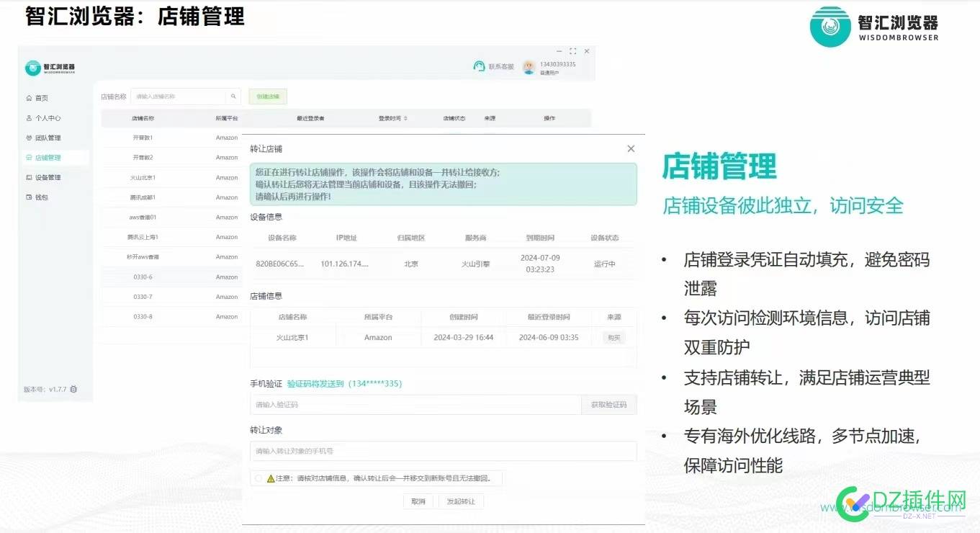The height and width of the screenshot is (533, 980).
Task: Click device name 820BE06C65... cell
Action: click(279, 264)
